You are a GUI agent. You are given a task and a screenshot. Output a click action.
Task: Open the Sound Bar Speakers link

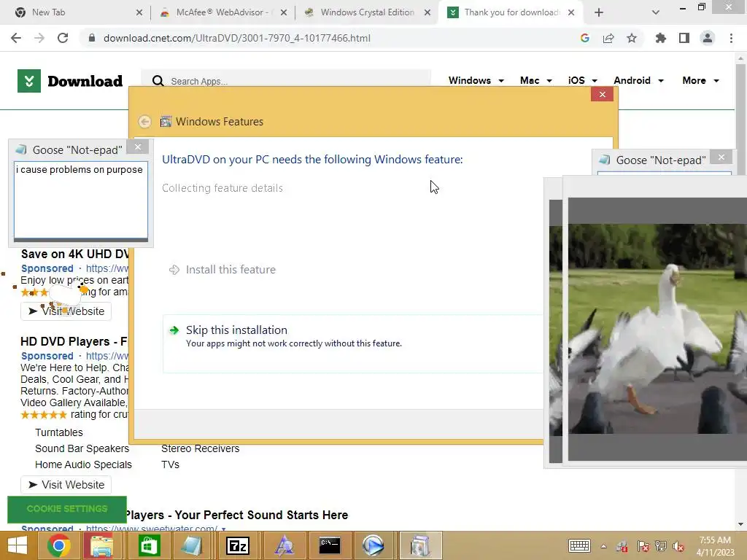(x=82, y=448)
